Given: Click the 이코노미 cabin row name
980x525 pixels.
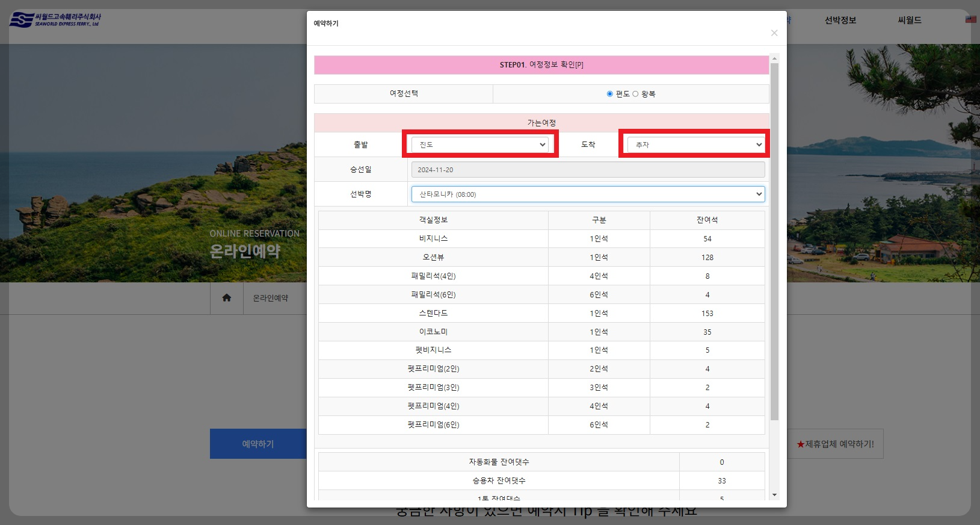Looking at the screenshot, I should click(x=433, y=332).
